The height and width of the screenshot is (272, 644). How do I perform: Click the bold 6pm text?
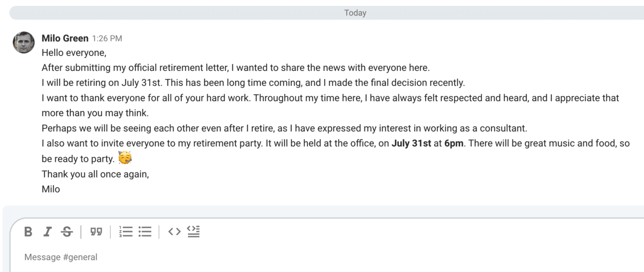tap(454, 144)
